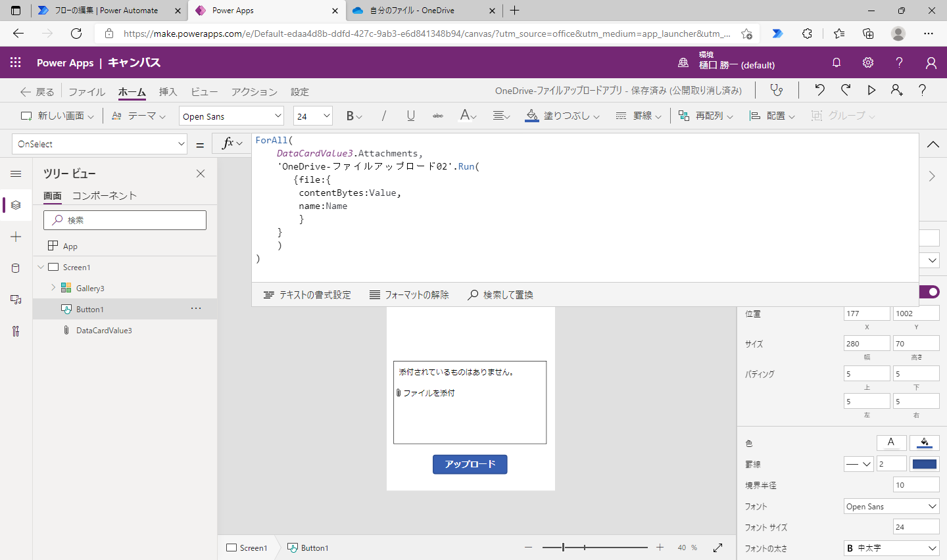
Task: Open purple header help question mark
Action: [899, 62]
